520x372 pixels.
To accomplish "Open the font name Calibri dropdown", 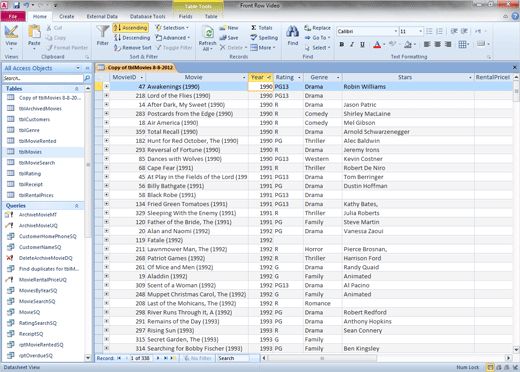I will click(396, 31).
